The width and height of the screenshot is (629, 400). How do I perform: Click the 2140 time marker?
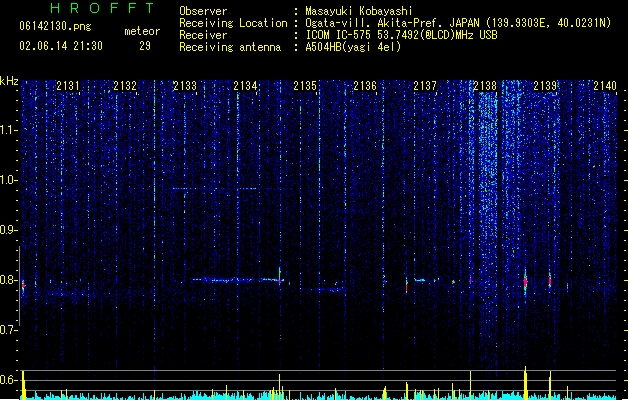[605, 86]
